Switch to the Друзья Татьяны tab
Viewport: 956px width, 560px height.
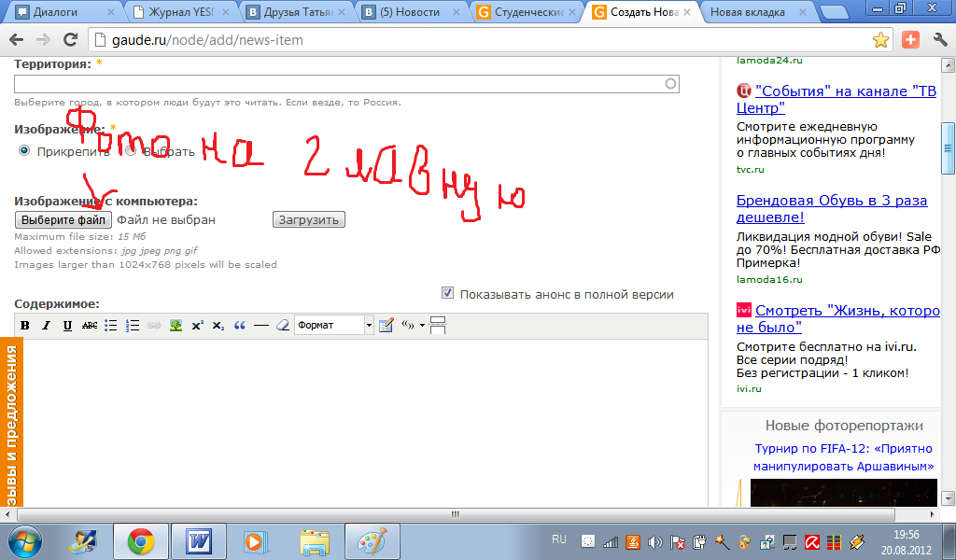coord(296,11)
